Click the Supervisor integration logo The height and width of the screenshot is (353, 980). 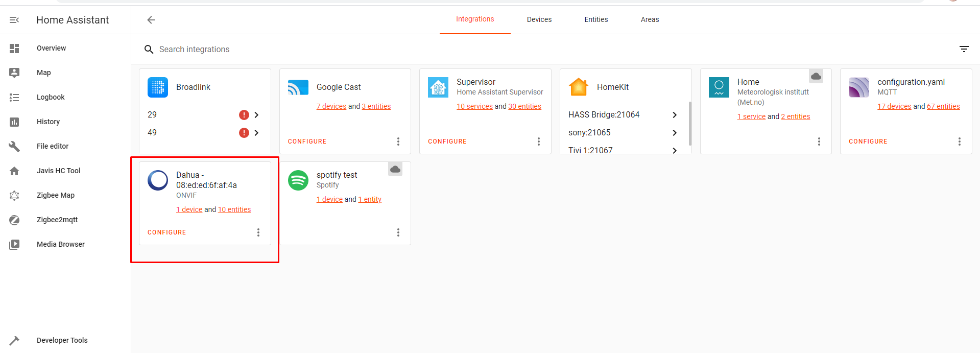pos(438,87)
